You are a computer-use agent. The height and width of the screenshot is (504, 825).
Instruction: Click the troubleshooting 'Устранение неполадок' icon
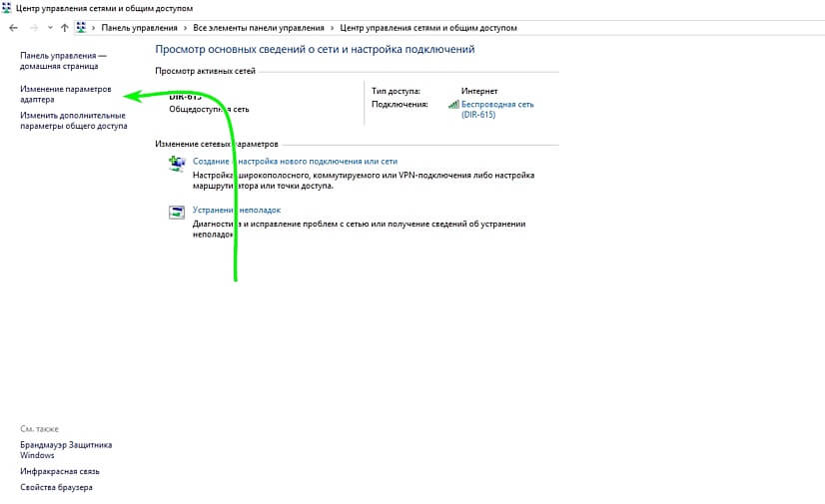point(176,212)
